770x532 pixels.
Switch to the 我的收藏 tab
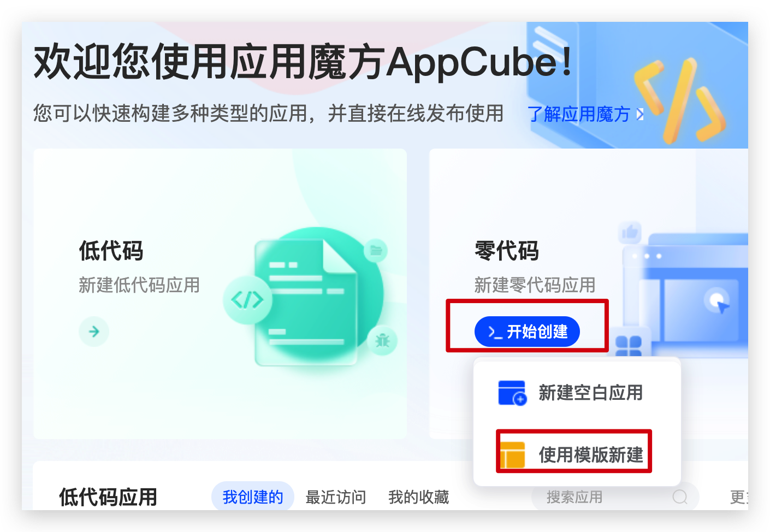[419, 497]
